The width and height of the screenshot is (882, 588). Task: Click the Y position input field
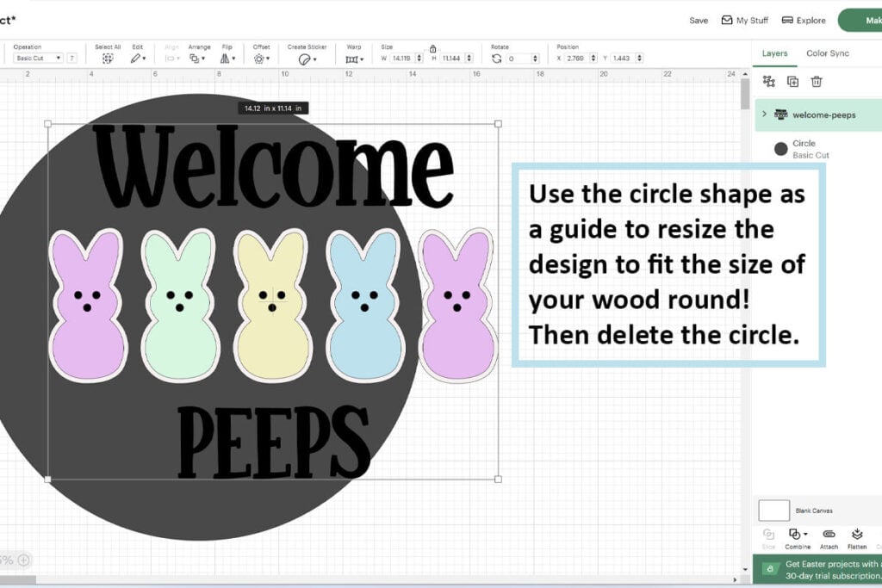point(623,58)
